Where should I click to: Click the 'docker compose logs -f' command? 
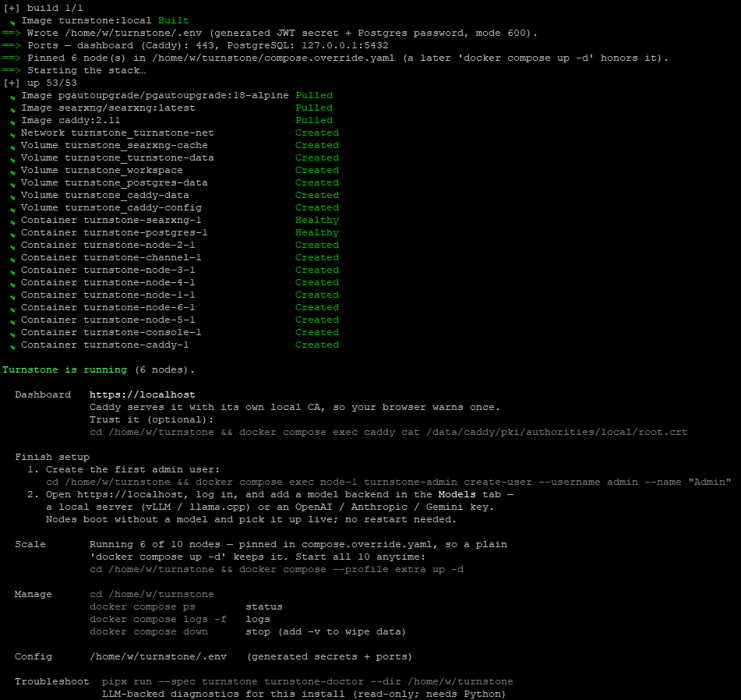(158, 619)
